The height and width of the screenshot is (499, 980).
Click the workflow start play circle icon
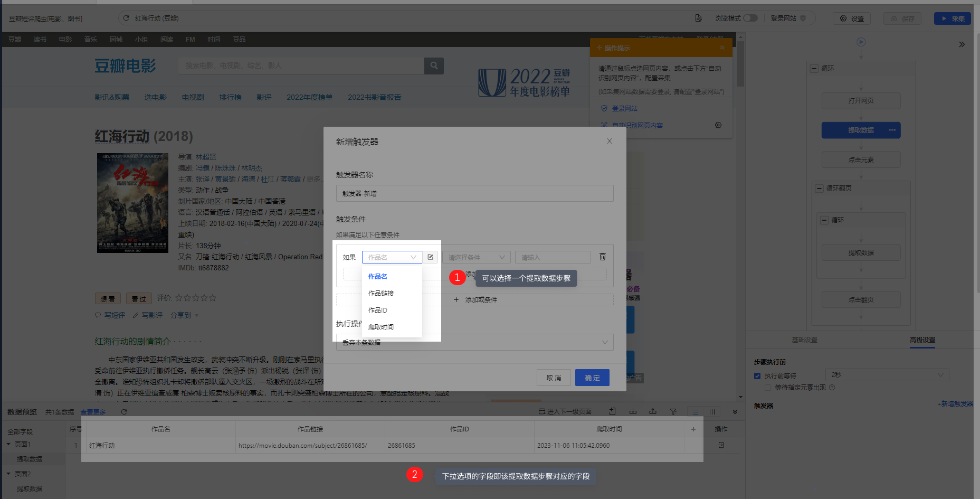(x=861, y=42)
